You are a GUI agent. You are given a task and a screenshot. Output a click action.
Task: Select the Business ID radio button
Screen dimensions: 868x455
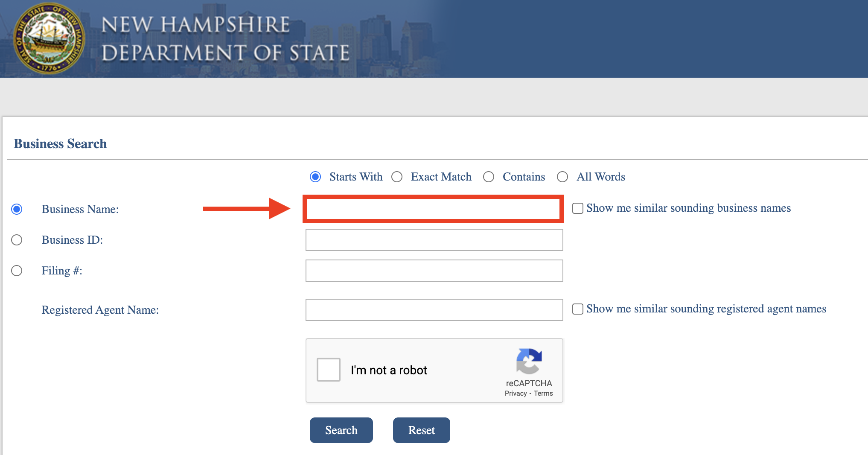17,240
